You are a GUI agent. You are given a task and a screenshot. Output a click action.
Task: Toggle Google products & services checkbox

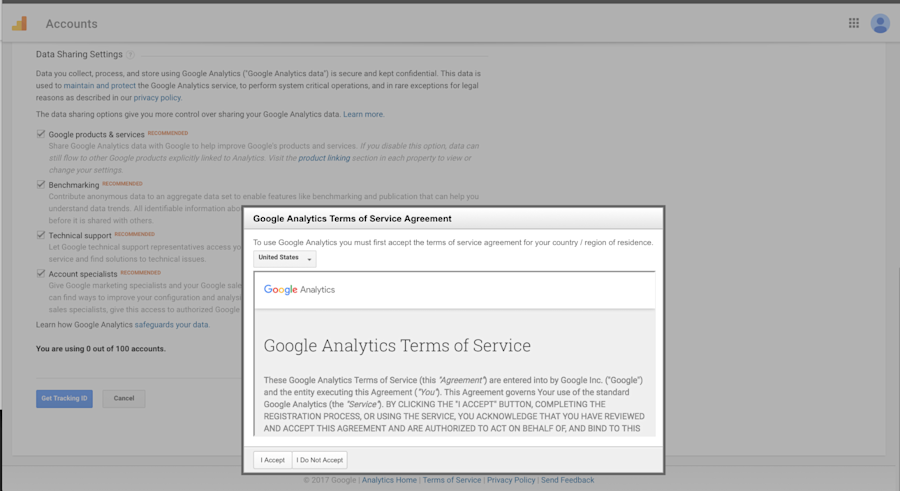[41, 134]
